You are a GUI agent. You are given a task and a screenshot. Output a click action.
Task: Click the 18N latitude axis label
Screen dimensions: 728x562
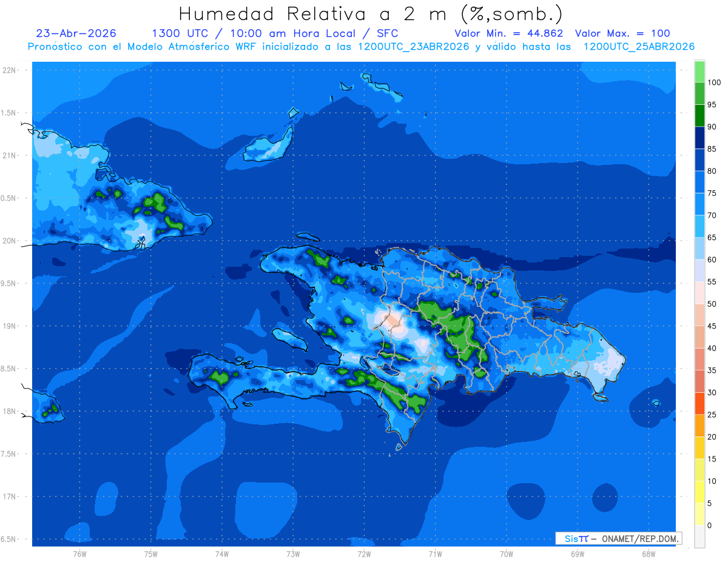10,411
